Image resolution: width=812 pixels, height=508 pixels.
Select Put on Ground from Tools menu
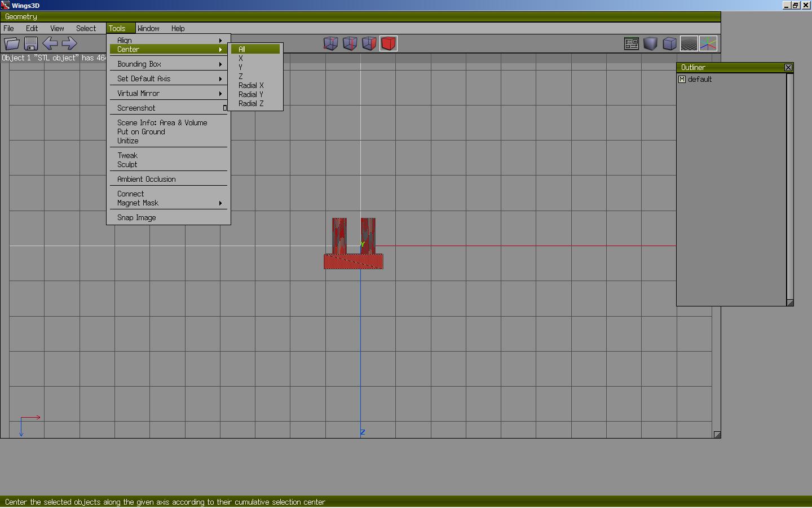[141, 132]
